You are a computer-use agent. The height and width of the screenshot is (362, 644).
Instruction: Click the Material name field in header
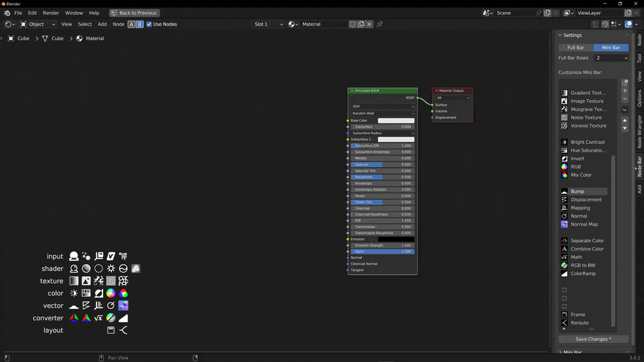pos(324,24)
